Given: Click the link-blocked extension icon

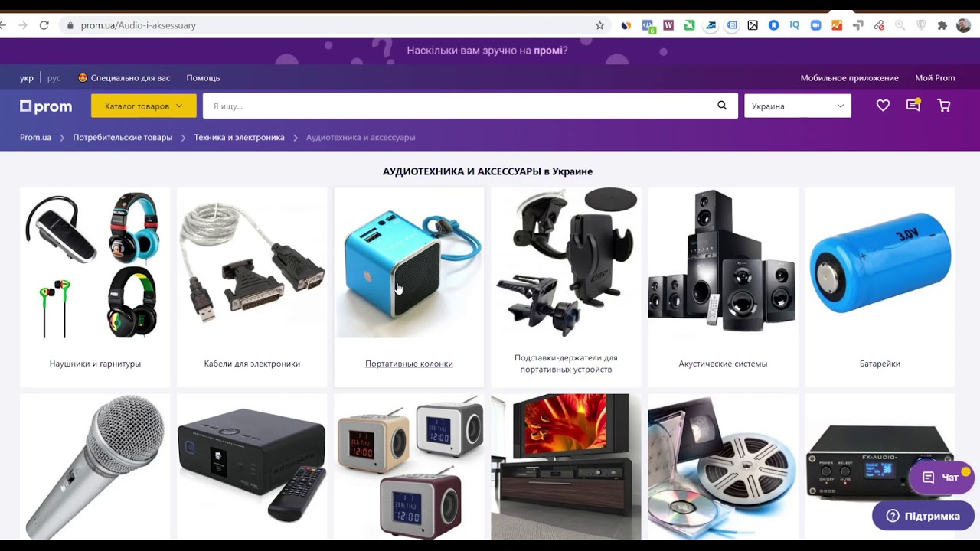Looking at the screenshot, I should (x=879, y=25).
